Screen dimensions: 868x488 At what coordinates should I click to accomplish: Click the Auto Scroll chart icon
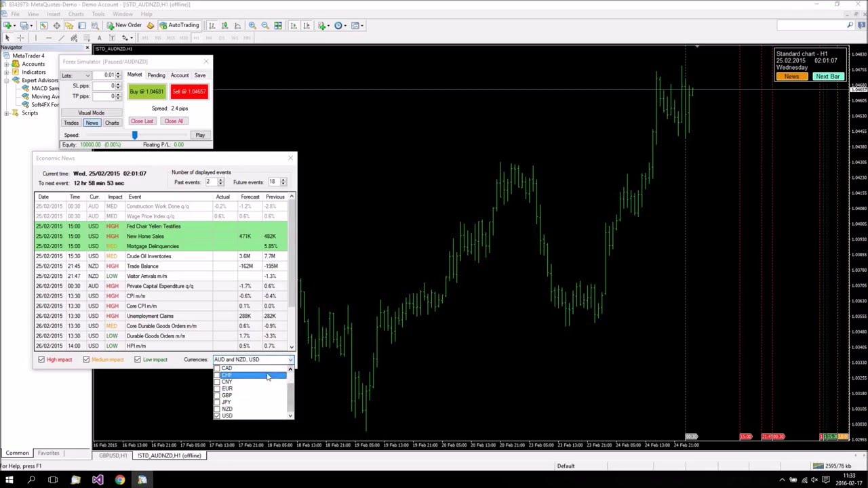coord(294,25)
